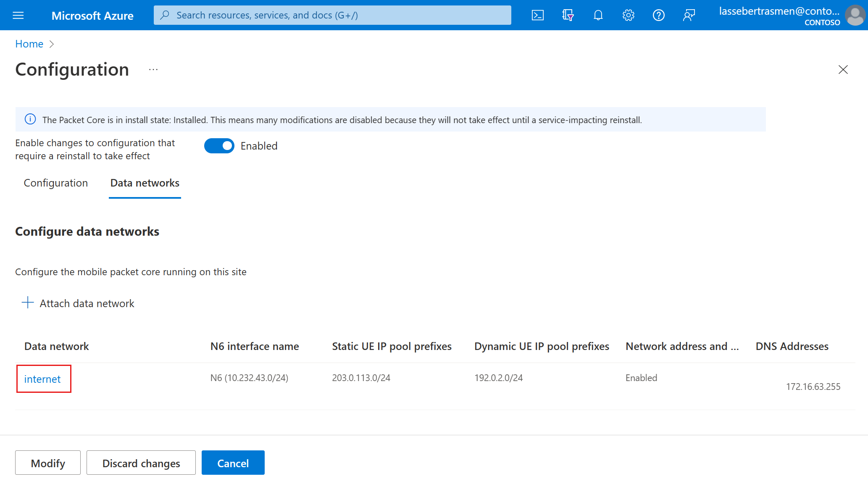868x484 pixels.
Task: Click the Cloud Shell terminal icon
Action: click(x=537, y=15)
